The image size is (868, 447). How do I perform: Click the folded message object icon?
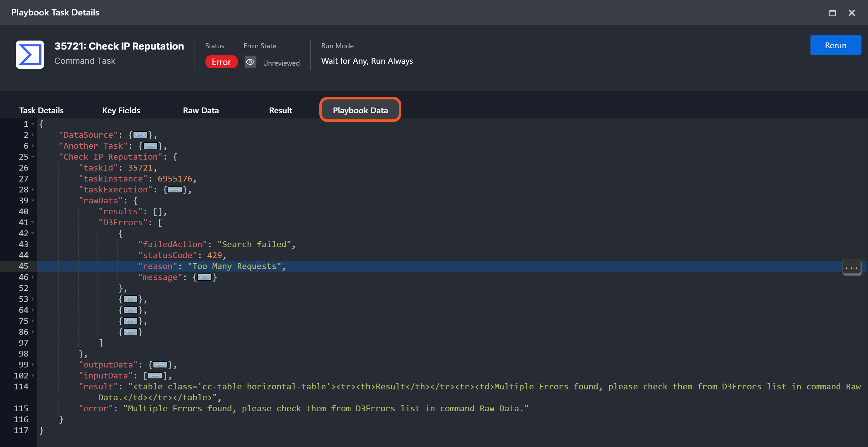[x=204, y=277]
